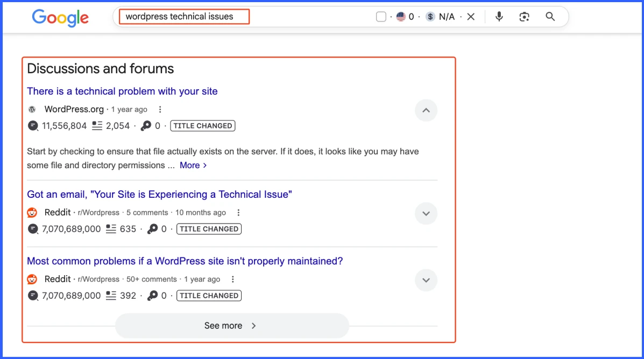The image size is (644, 359).
Task: Click the word count icon beside 392
Action: 111,296
